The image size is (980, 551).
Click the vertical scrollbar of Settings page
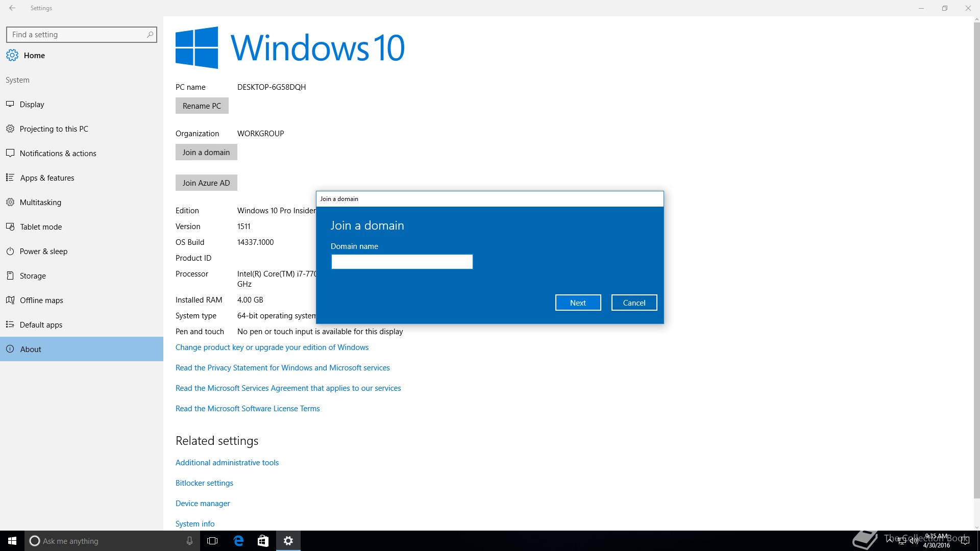point(976,260)
